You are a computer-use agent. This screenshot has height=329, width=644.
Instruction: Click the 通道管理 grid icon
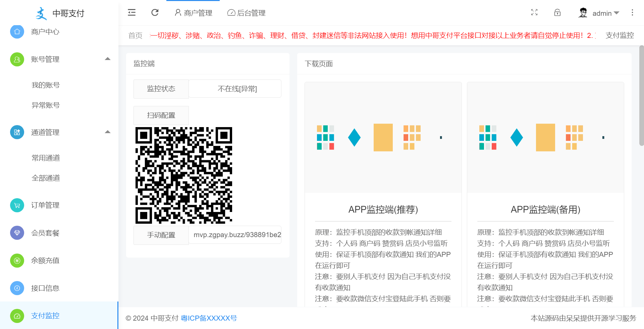click(x=17, y=132)
